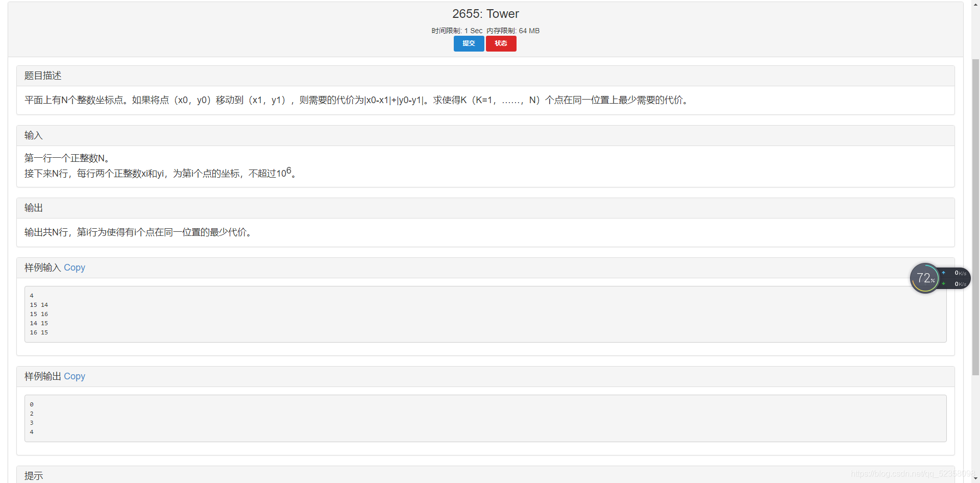Collapse the 题目描述 section header
980x483 pixels.
42,75
